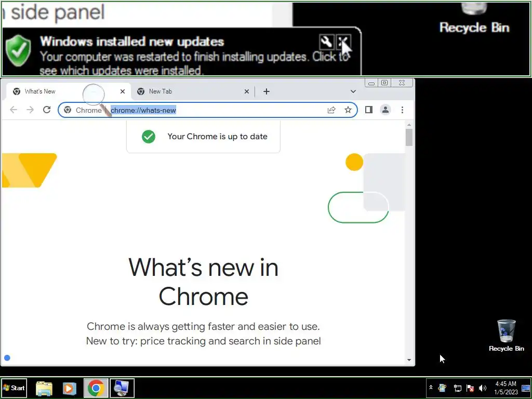The width and height of the screenshot is (532, 399).
Task: Close the What's New tab
Action: (x=123, y=91)
